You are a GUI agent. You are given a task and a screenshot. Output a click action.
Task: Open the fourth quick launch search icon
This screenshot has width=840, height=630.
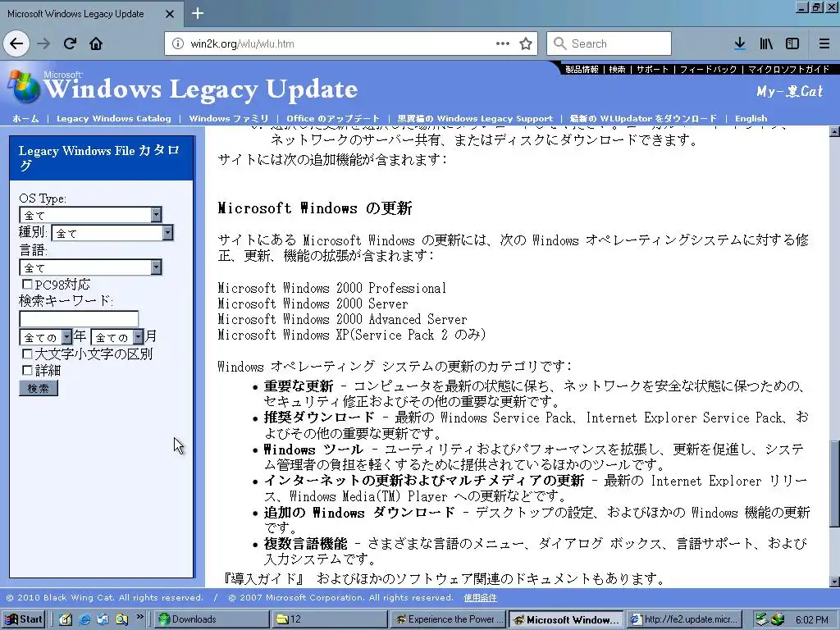(x=122, y=619)
